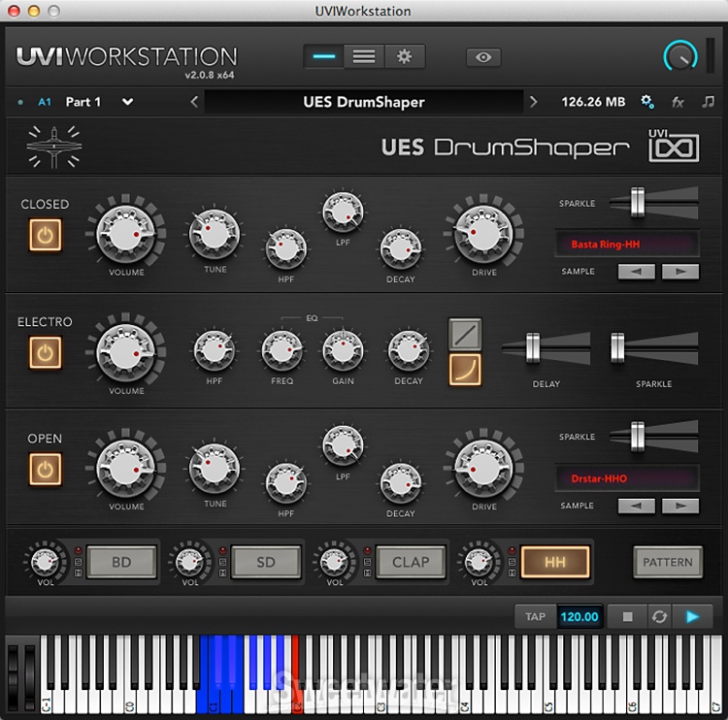Click the CLOSED section SPARKLE slider handle

(638, 203)
